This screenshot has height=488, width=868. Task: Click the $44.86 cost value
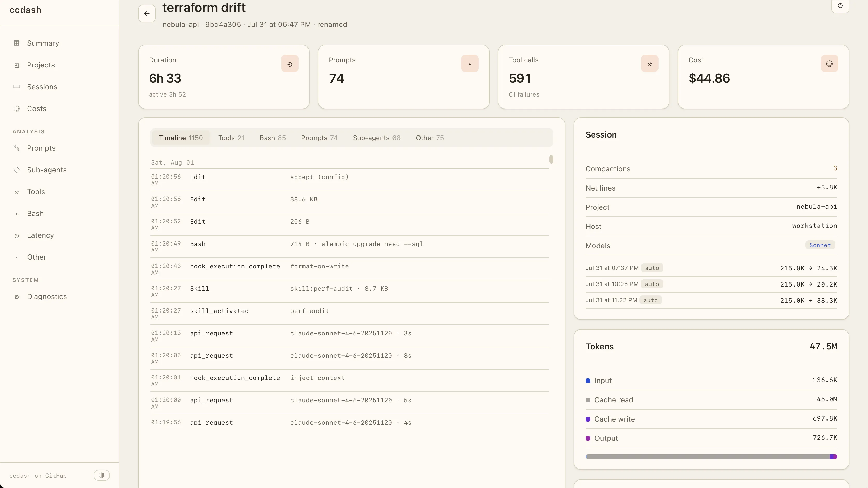[x=709, y=78]
